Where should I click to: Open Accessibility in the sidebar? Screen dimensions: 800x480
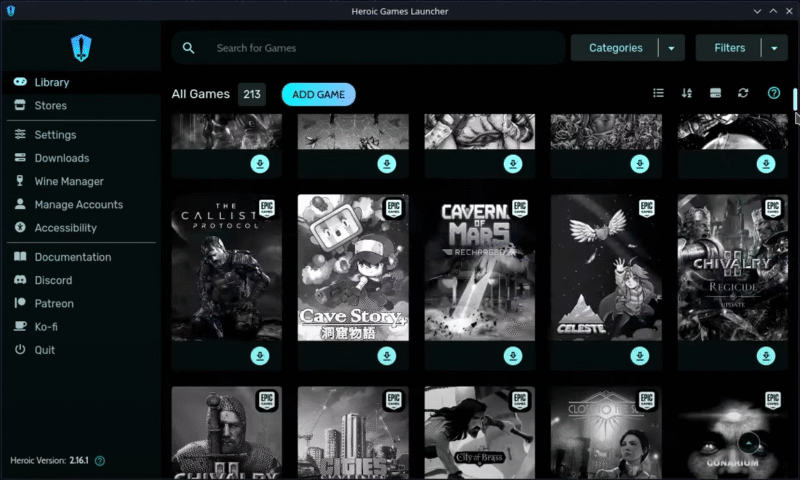click(x=81, y=228)
